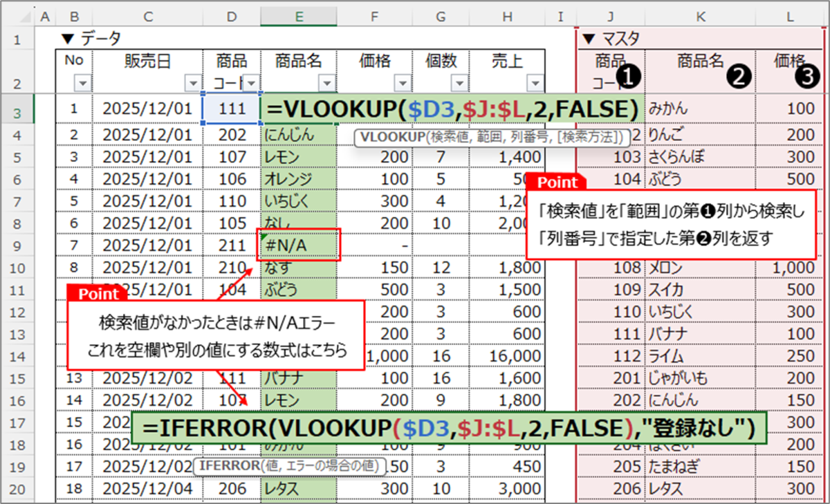The image size is (830, 504).
Task: Click the スイカ cell in master table
Action: pyautogui.click(x=701, y=289)
